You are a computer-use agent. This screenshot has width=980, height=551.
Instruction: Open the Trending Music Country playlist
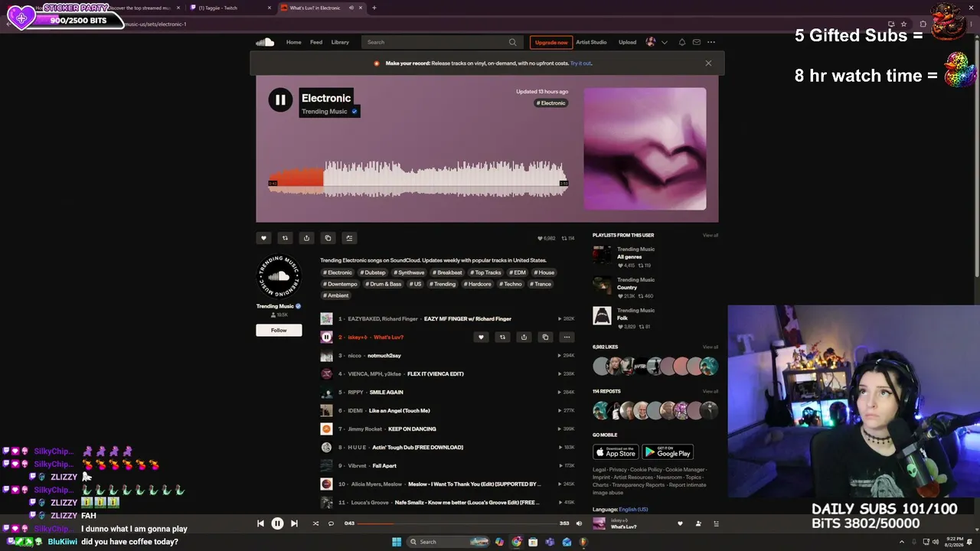point(627,288)
